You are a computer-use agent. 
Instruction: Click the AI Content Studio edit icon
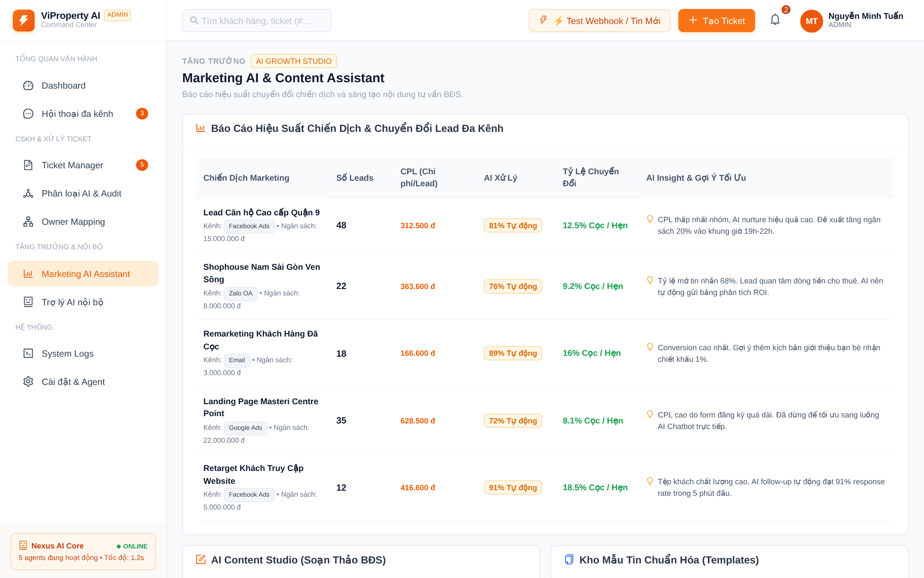click(x=201, y=560)
